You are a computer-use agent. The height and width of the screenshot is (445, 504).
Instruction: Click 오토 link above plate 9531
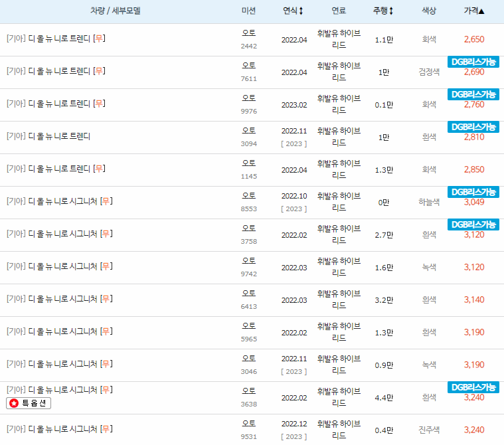249,424
